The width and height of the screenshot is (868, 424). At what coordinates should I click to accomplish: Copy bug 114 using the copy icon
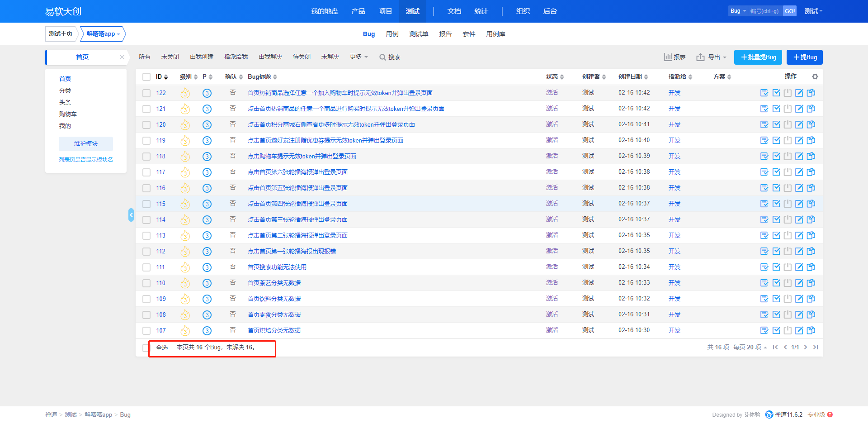[811, 219]
